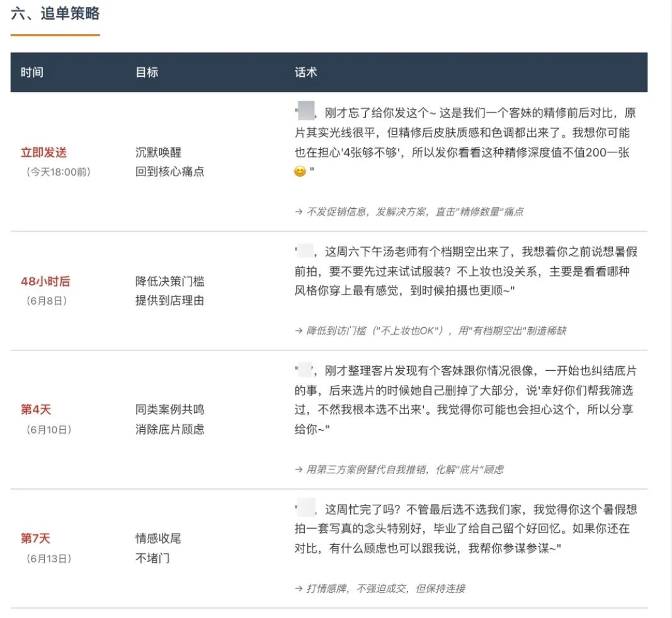Click the "时间" column header

[x=32, y=72]
